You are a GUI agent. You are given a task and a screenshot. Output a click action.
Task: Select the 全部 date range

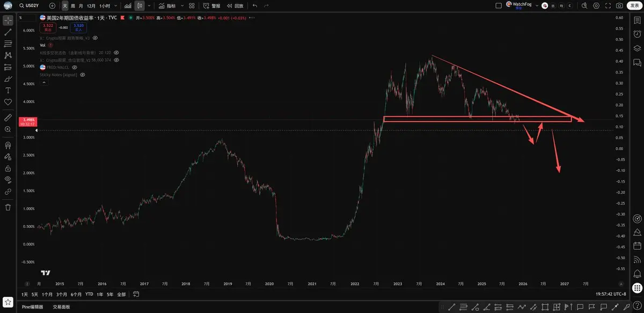[x=121, y=294]
